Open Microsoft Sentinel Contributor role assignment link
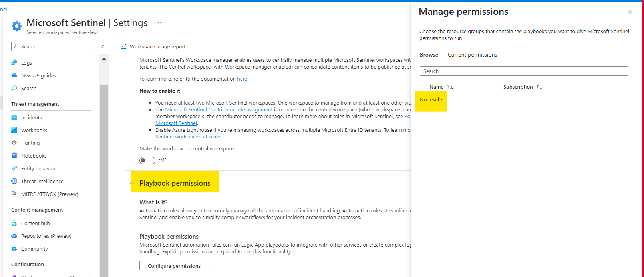The image size is (644, 277). (x=219, y=110)
